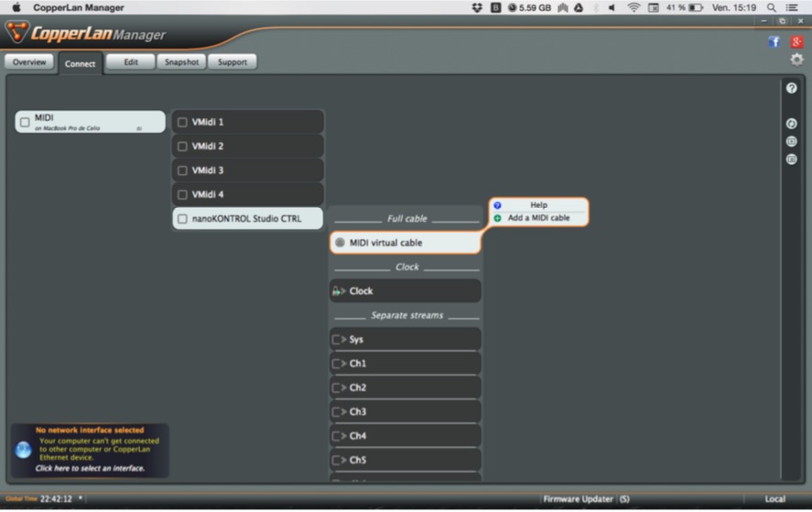Click the Facebook icon
Image resolution: width=812 pixels, height=512 pixels.
click(774, 41)
